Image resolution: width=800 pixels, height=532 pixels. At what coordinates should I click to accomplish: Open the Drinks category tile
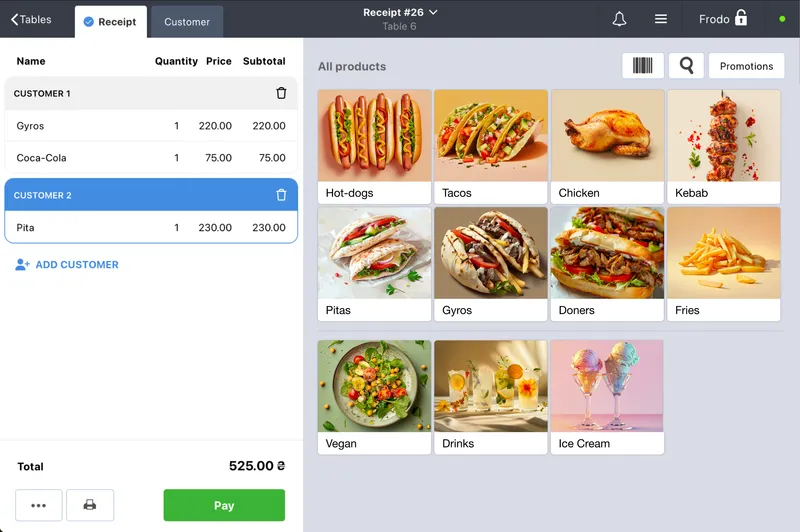tap(491, 397)
